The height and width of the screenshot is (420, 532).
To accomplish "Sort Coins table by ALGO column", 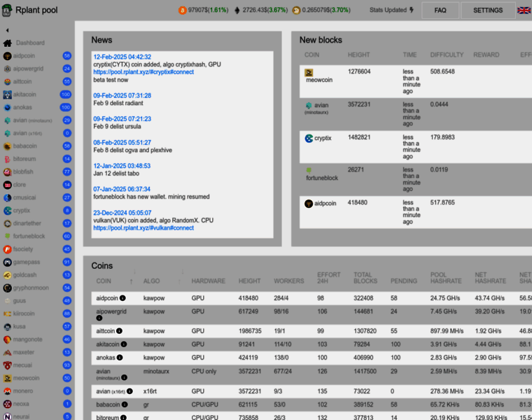I will (151, 281).
